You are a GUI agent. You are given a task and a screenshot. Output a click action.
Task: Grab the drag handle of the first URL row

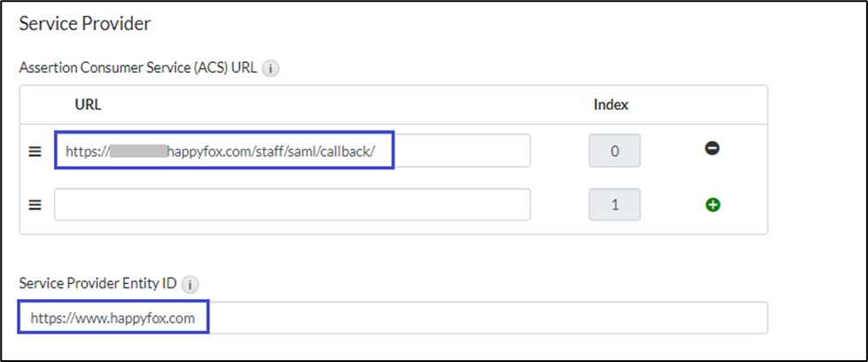click(35, 152)
